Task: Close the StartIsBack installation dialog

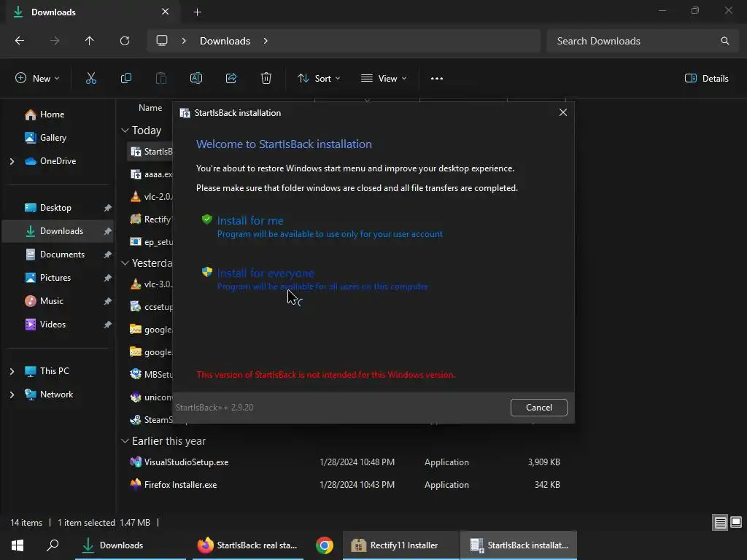Action: tap(563, 112)
